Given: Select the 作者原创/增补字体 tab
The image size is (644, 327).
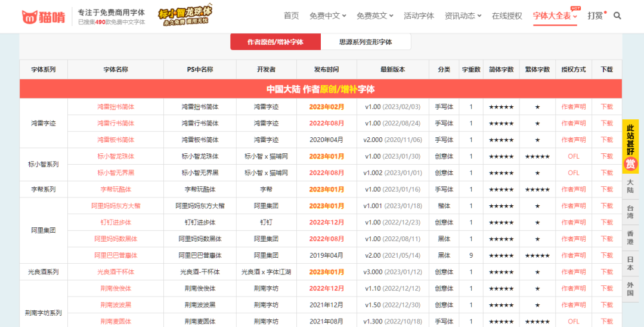Looking at the screenshot, I should 275,42.
